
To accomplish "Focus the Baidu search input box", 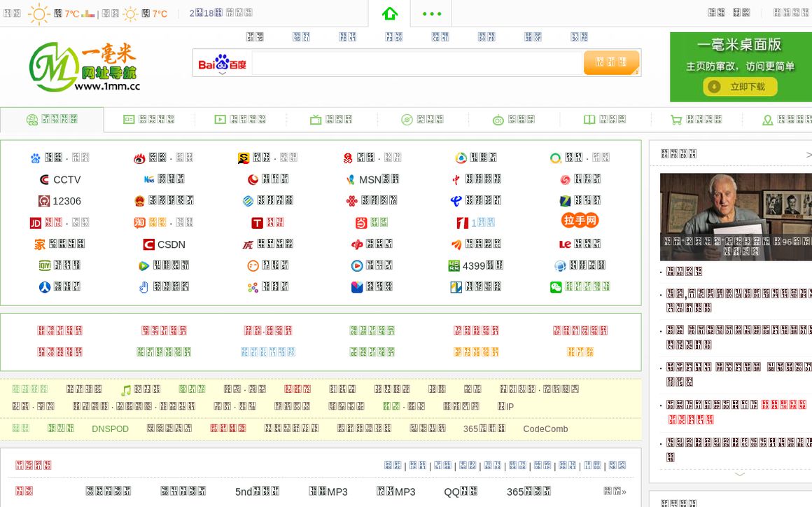I will tap(417, 63).
